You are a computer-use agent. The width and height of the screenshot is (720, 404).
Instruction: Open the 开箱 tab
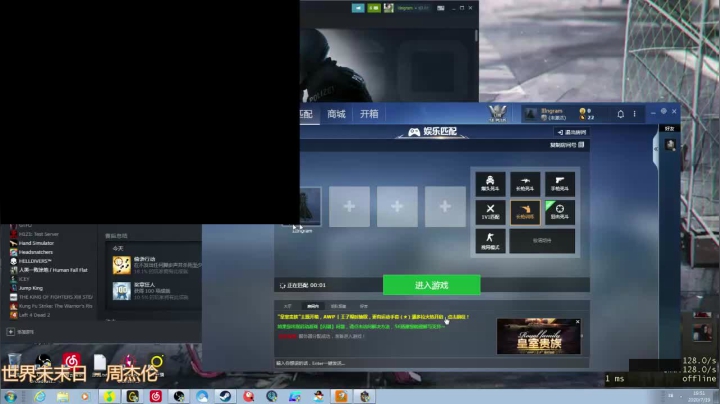point(369,114)
